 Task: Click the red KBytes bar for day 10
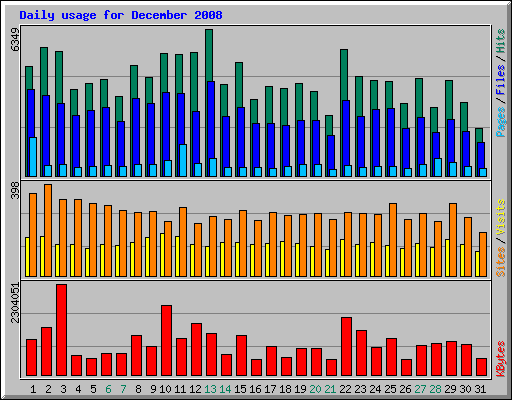click(x=166, y=340)
